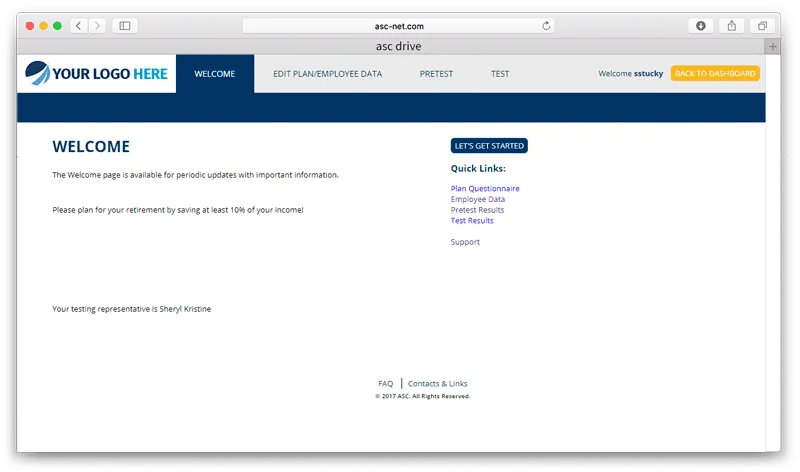Open the Edit Plan/Employee Data tab
The height and width of the screenshot is (472, 800).
point(327,74)
